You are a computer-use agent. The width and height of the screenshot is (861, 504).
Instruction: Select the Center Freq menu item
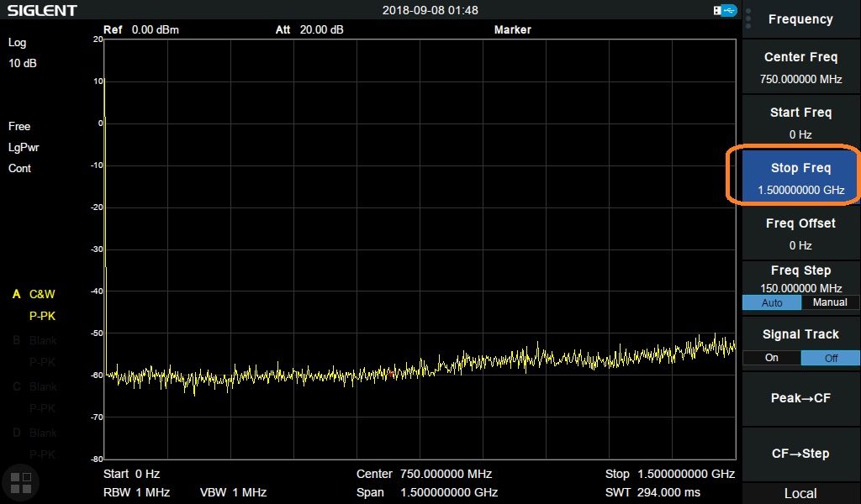click(800, 68)
